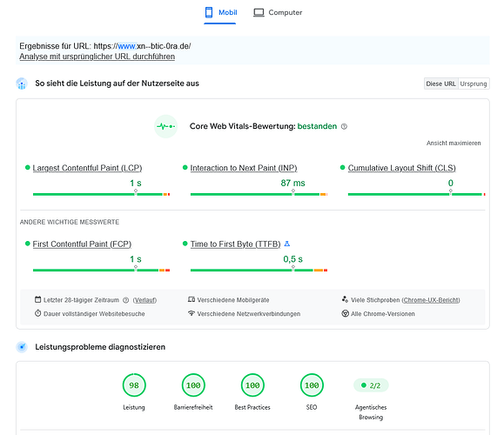The image size is (504, 435).
Task: Select the Diese URL toggle option
Action: click(x=440, y=84)
